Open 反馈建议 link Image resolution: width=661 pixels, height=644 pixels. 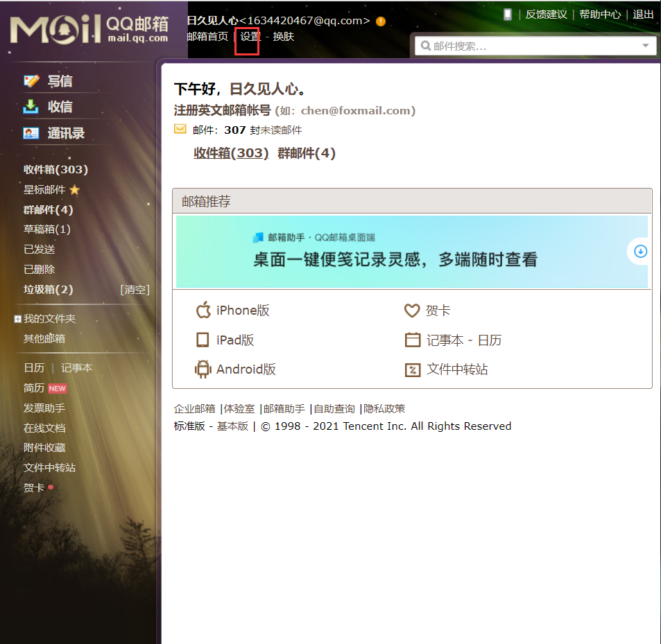pos(547,15)
